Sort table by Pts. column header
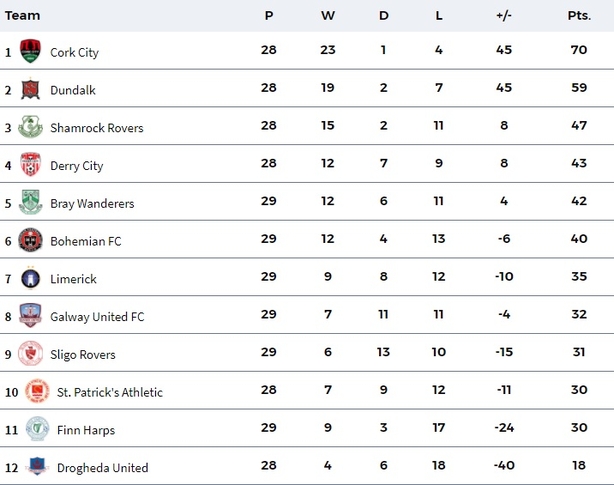This screenshot has height=485, width=614. [x=579, y=15]
